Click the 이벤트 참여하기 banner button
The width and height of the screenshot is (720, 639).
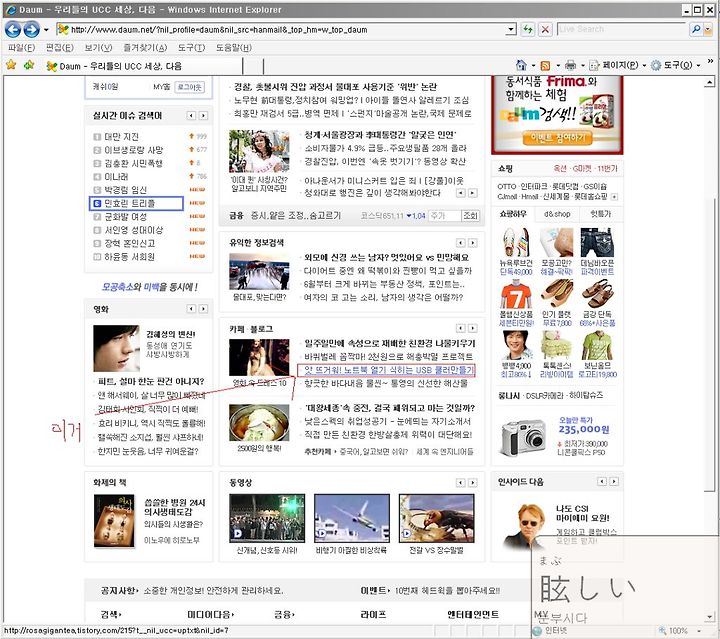557,138
